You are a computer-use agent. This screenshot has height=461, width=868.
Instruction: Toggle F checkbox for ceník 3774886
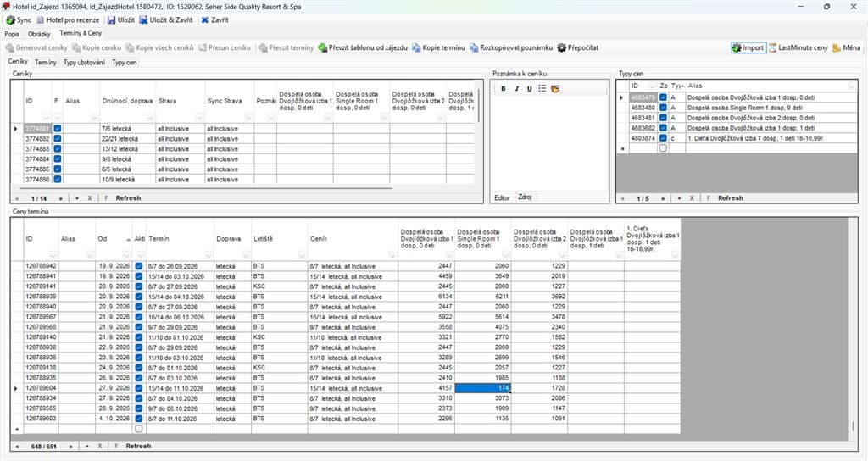tap(58, 180)
